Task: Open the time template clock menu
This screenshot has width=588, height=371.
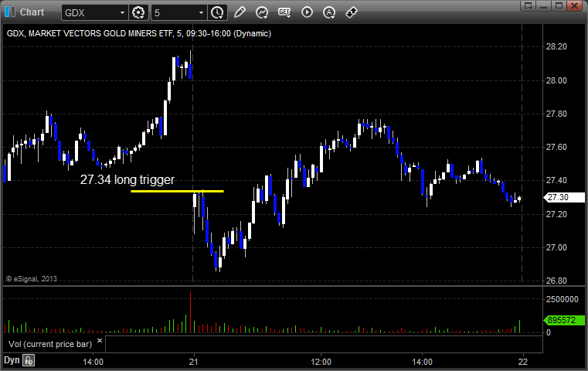Action: click(x=217, y=13)
